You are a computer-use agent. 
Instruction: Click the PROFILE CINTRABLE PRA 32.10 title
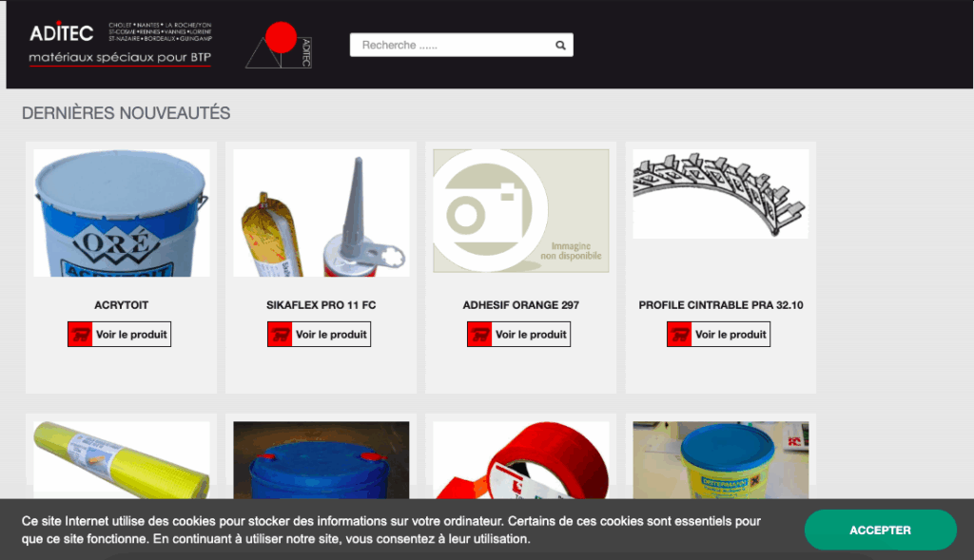click(x=720, y=305)
